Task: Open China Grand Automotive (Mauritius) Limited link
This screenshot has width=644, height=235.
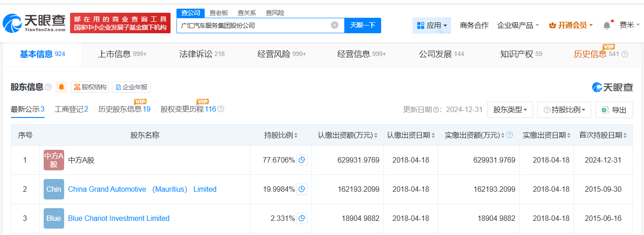Action: point(142,189)
